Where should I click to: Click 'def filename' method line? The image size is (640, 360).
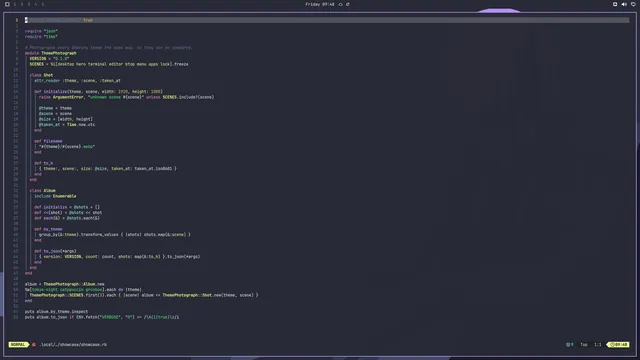pos(48,141)
